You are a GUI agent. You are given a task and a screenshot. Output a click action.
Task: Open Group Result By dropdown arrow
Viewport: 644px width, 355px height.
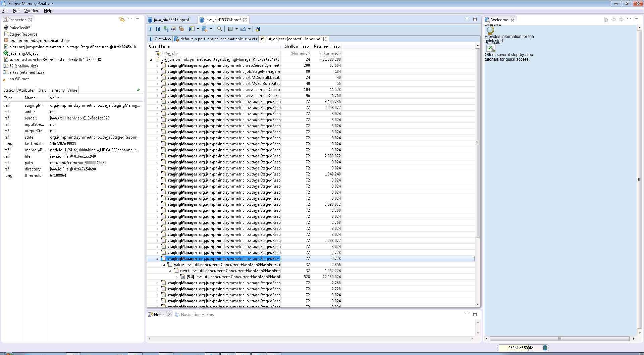point(236,29)
